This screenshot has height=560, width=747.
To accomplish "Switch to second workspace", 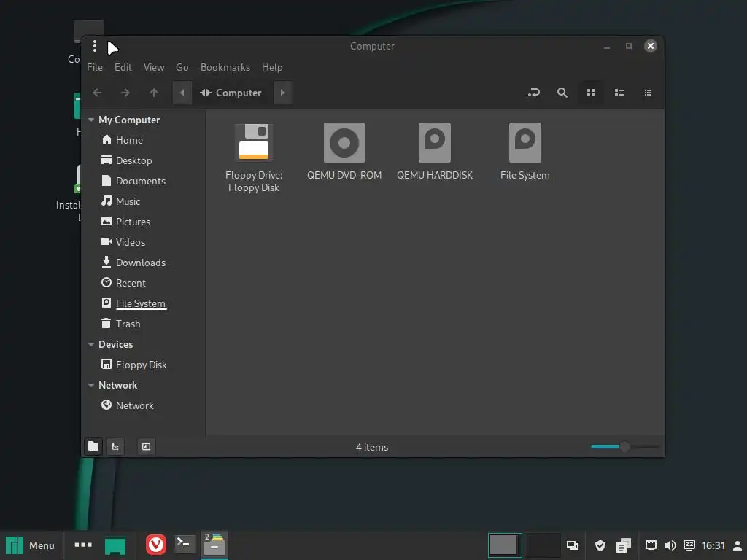I will click(x=543, y=545).
